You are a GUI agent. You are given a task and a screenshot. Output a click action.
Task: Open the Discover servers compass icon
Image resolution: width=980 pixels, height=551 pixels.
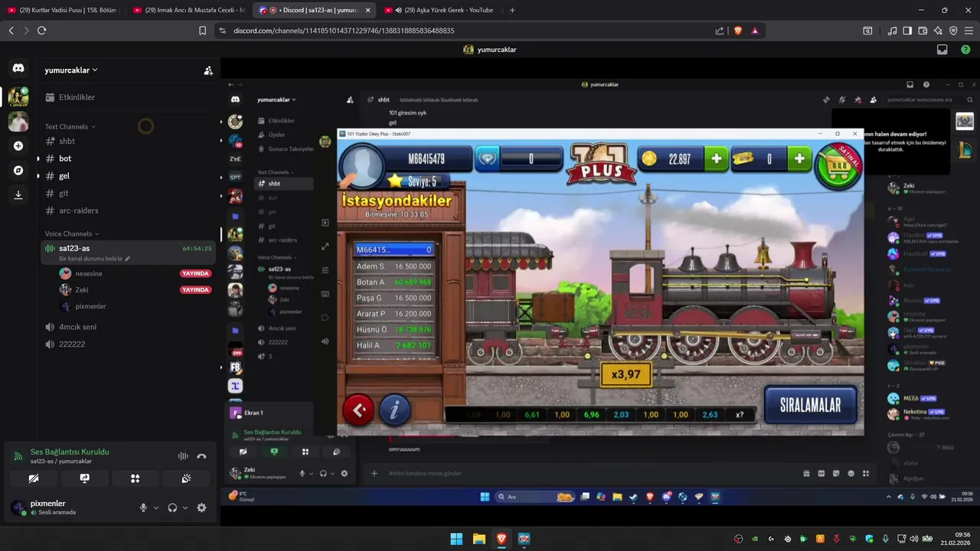[18, 171]
